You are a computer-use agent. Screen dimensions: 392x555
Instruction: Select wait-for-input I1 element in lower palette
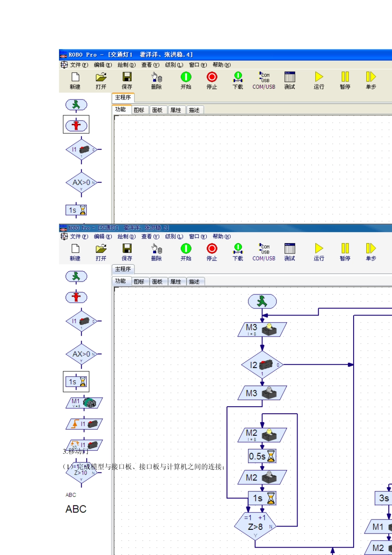[x=84, y=424]
